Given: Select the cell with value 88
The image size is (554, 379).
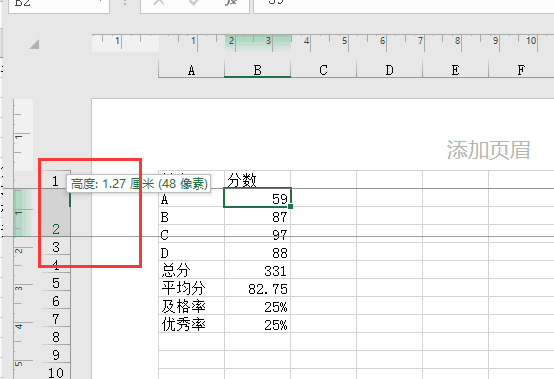Looking at the screenshot, I should tap(257, 252).
